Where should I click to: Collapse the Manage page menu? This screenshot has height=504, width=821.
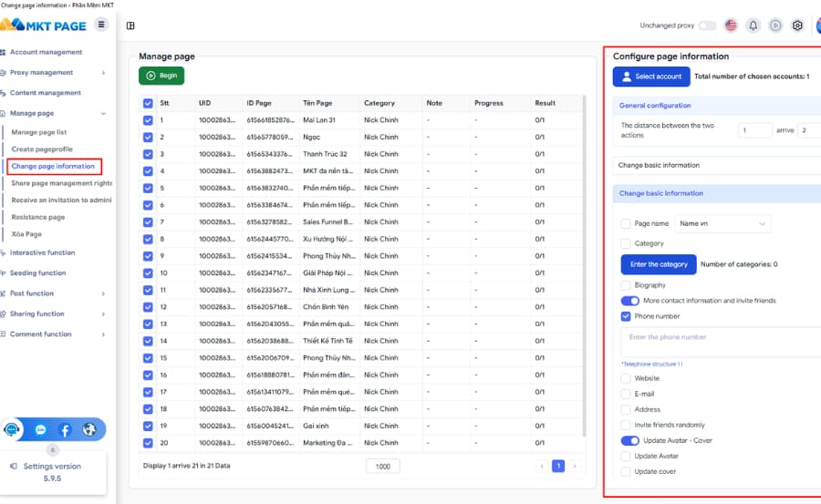pyautogui.click(x=103, y=114)
